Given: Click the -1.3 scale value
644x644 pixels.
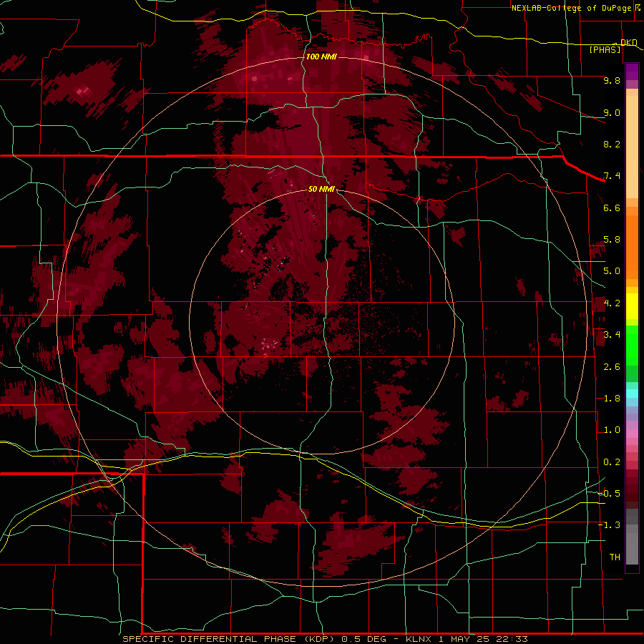Looking at the screenshot, I should coord(609,525).
